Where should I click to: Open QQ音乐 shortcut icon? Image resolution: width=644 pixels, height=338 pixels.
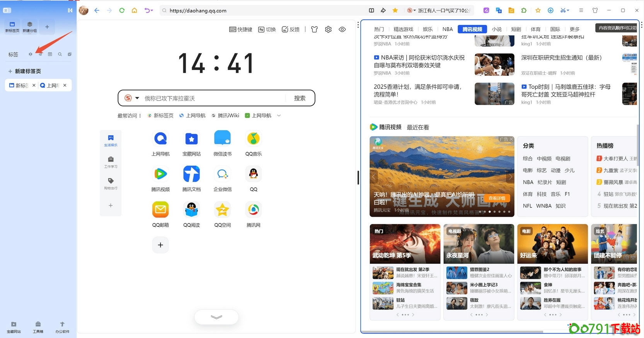(254, 139)
